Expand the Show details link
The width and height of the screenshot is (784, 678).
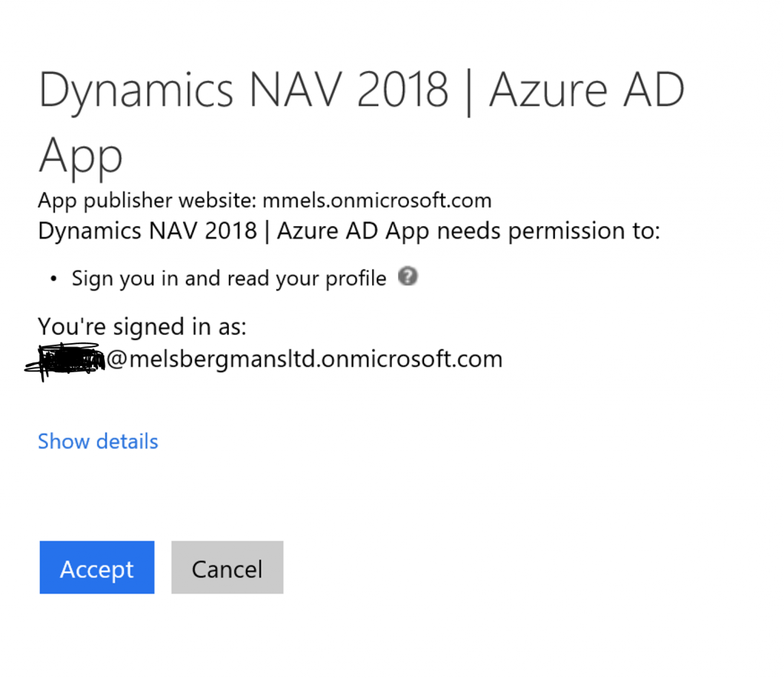(98, 441)
